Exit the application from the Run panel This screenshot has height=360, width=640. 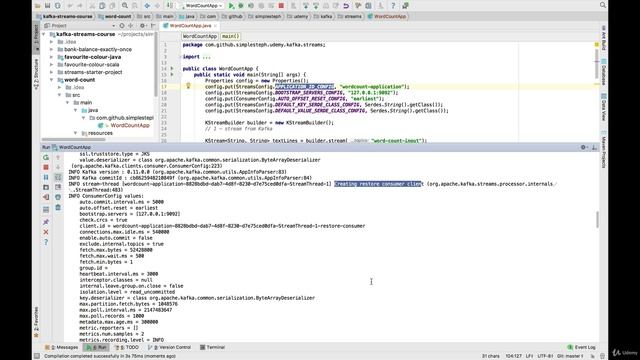pos(46,197)
